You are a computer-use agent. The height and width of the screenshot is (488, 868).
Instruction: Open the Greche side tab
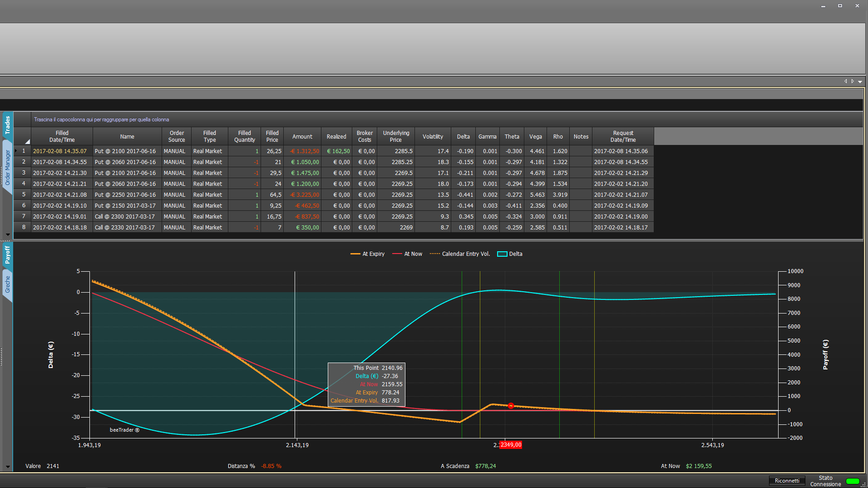tap(7, 284)
